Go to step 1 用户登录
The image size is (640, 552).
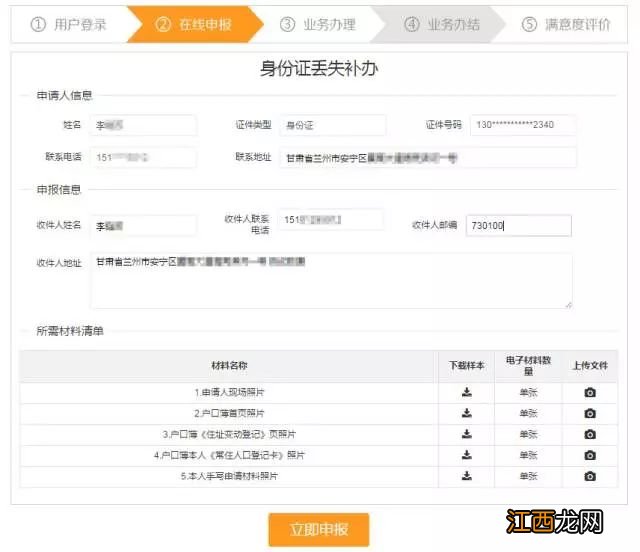coord(69,24)
